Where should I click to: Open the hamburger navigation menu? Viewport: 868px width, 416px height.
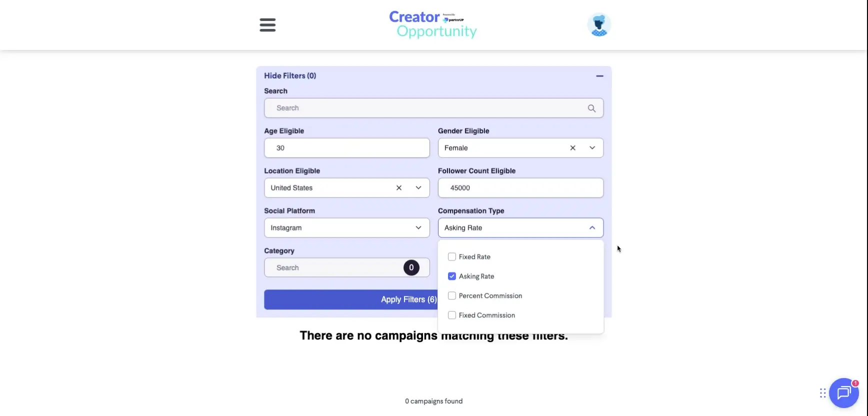(267, 25)
